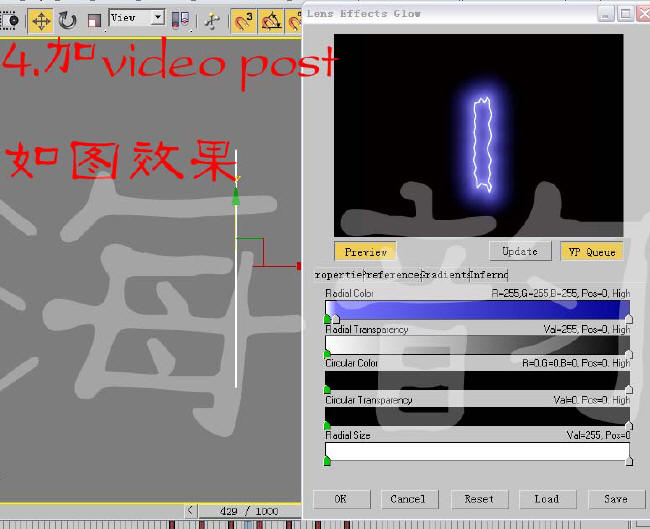Click the Radial Size label text
The image size is (650, 529).
click(348, 435)
